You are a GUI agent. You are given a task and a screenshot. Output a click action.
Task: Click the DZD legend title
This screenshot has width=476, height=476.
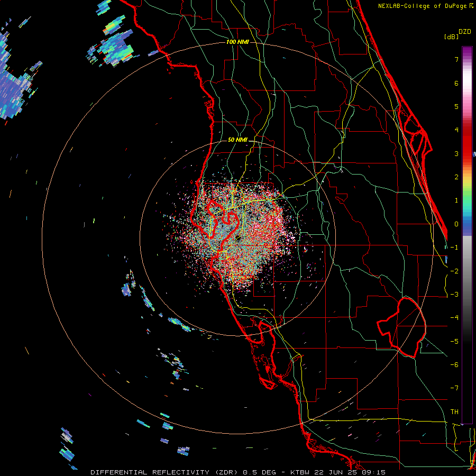coord(465,32)
